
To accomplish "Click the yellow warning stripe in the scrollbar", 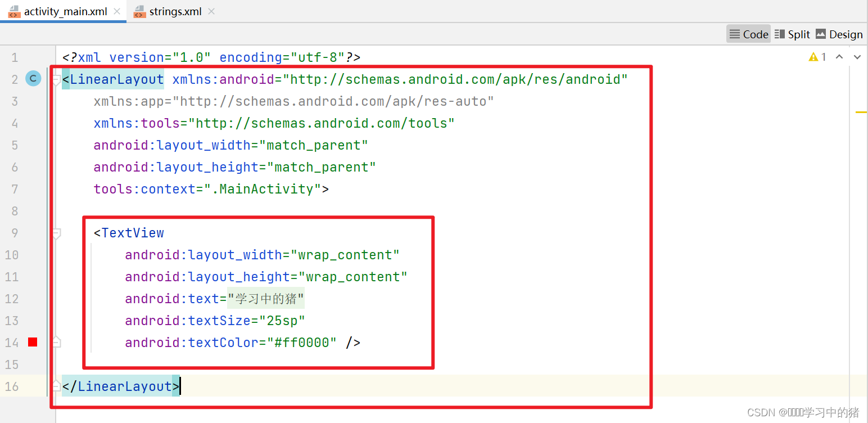I will [x=861, y=112].
